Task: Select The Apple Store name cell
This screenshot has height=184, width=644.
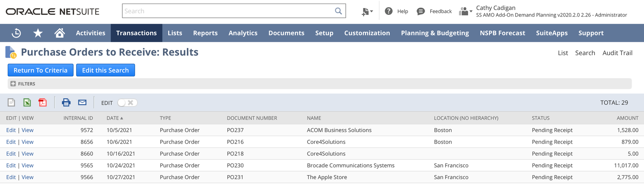Action: (327, 177)
